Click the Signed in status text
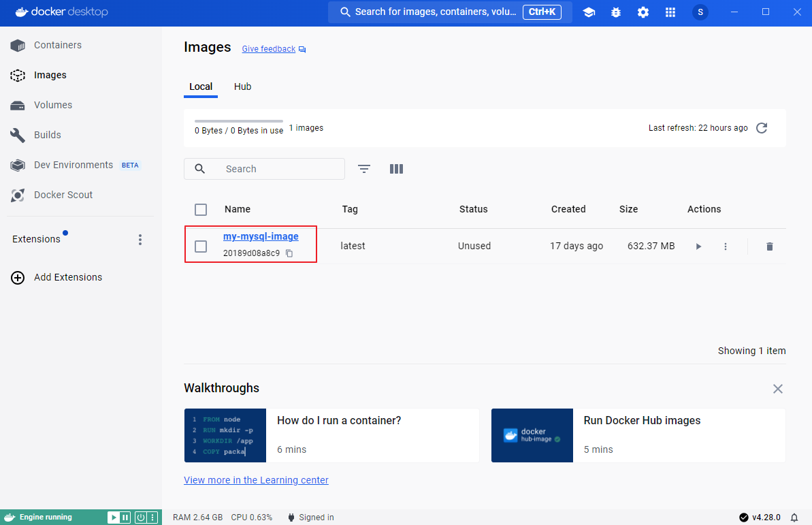This screenshot has width=812, height=525. click(x=316, y=518)
